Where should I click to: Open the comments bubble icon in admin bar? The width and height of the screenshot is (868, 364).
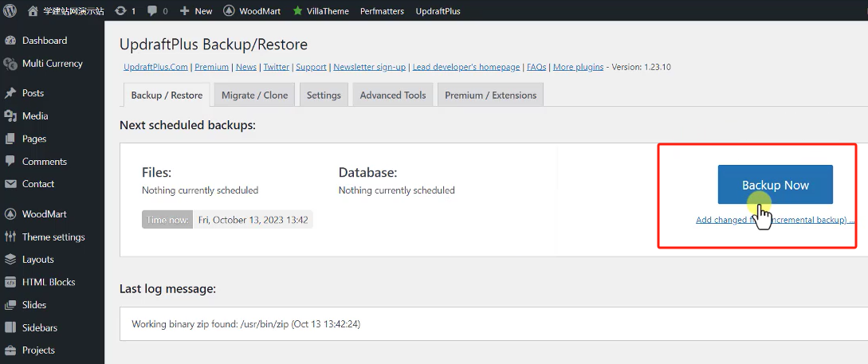click(154, 11)
